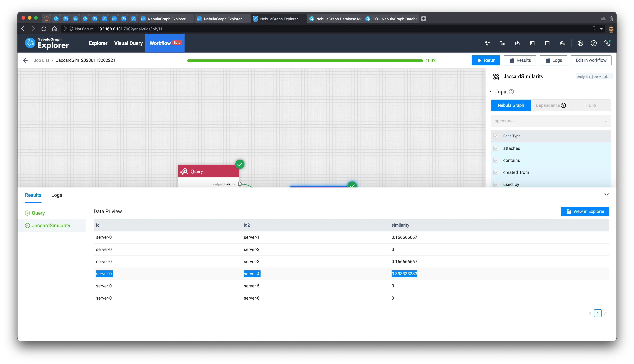
Task: Go back using the Job List arrow
Action: [x=25, y=60]
